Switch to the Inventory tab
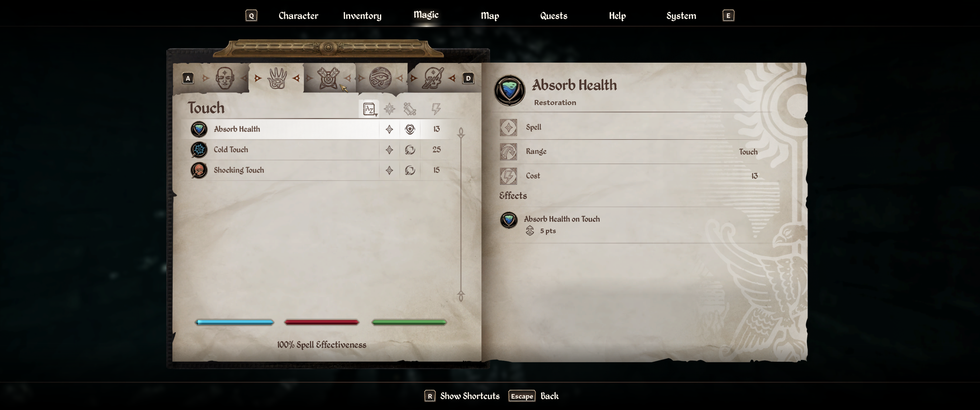980x410 pixels. pos(362,16)
